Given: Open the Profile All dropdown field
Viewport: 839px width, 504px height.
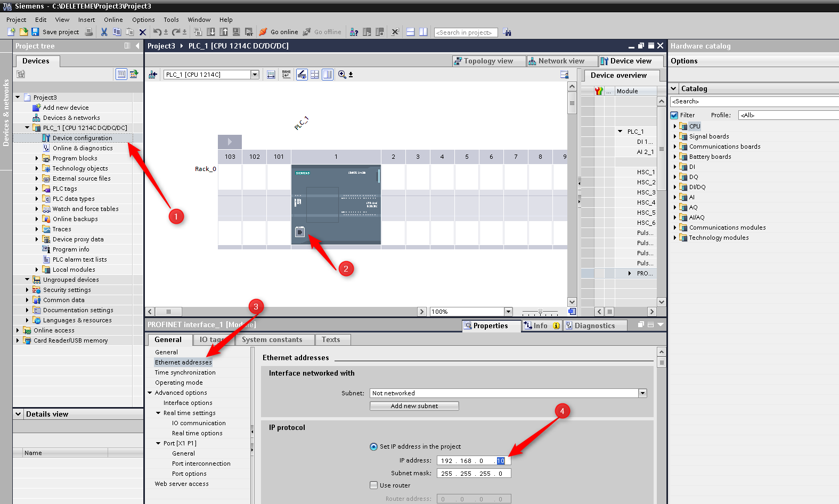Looking at the screenshot, I should point(788,115).
